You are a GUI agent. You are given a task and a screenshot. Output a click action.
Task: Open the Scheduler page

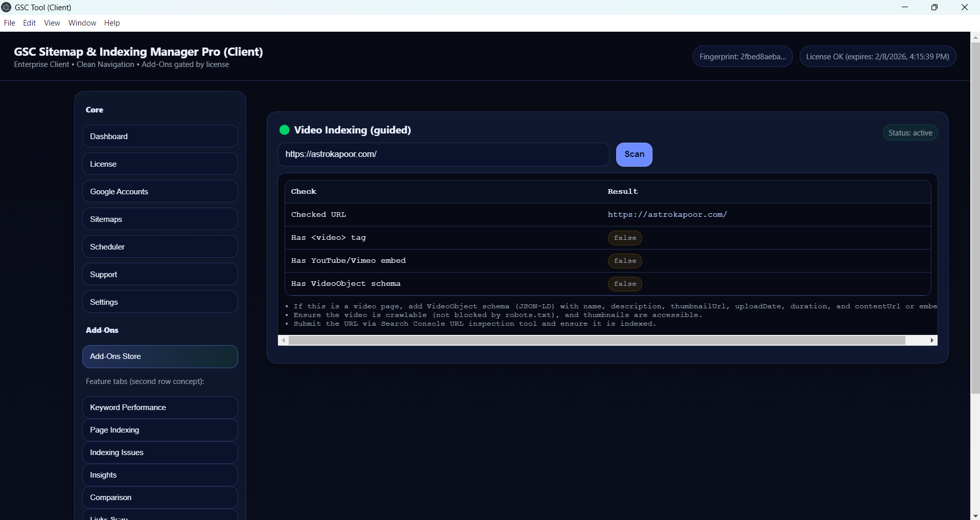point(160,247)
